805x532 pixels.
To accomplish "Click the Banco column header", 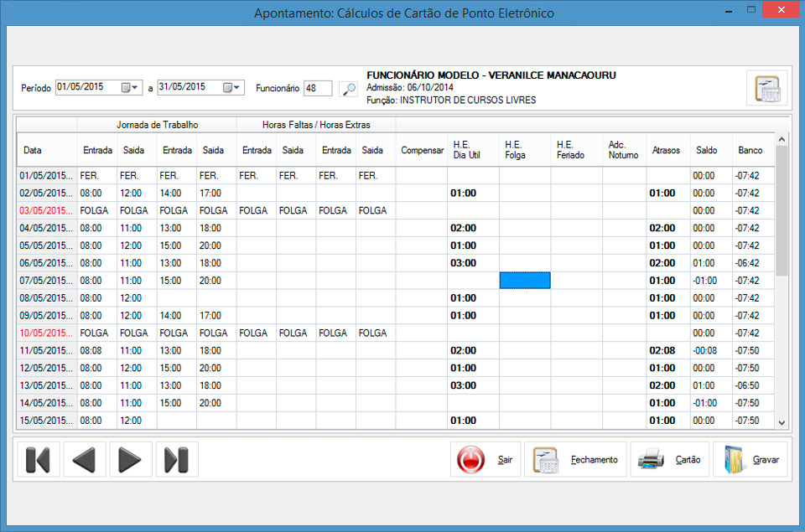I will (x=753, y=150).
